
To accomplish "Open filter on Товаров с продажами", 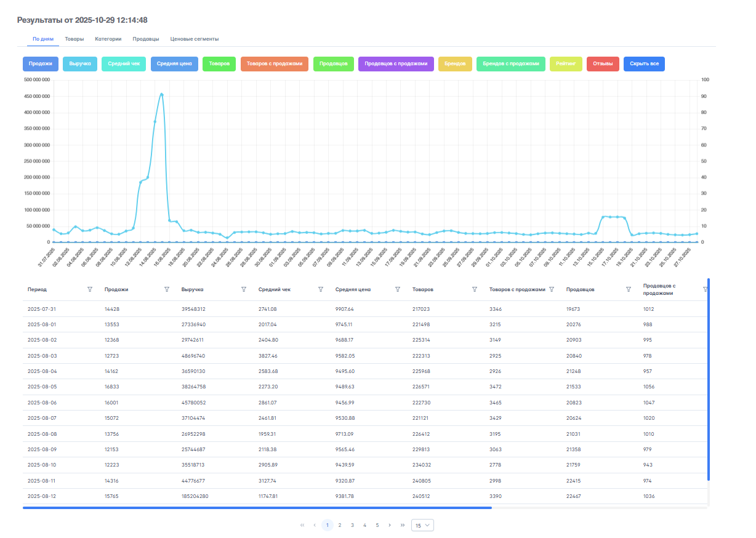I will point(552,289).
